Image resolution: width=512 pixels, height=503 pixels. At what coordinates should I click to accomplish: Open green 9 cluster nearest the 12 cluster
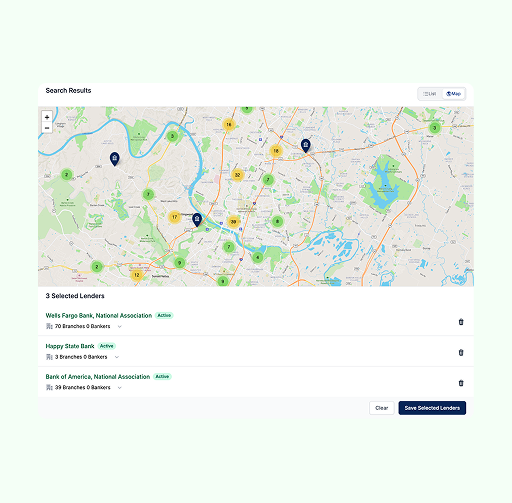pyautogui.click(x=180, y=263)
